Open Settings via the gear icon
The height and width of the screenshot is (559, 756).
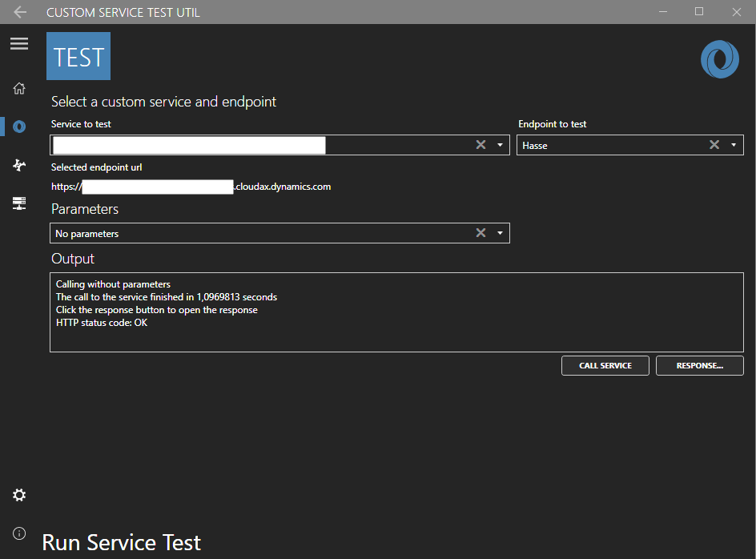coord(19,495)
